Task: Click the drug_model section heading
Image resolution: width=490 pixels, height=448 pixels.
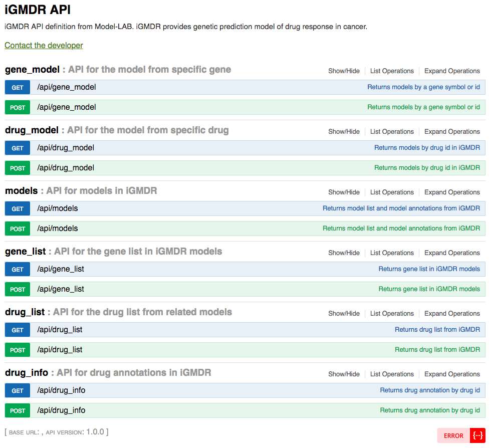Action: click(32, 130)
